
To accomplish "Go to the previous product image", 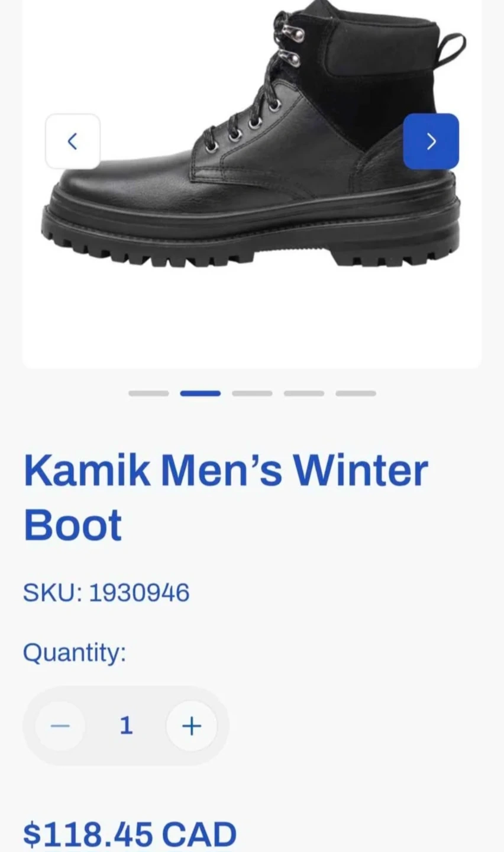I will [x=73, y=141].
